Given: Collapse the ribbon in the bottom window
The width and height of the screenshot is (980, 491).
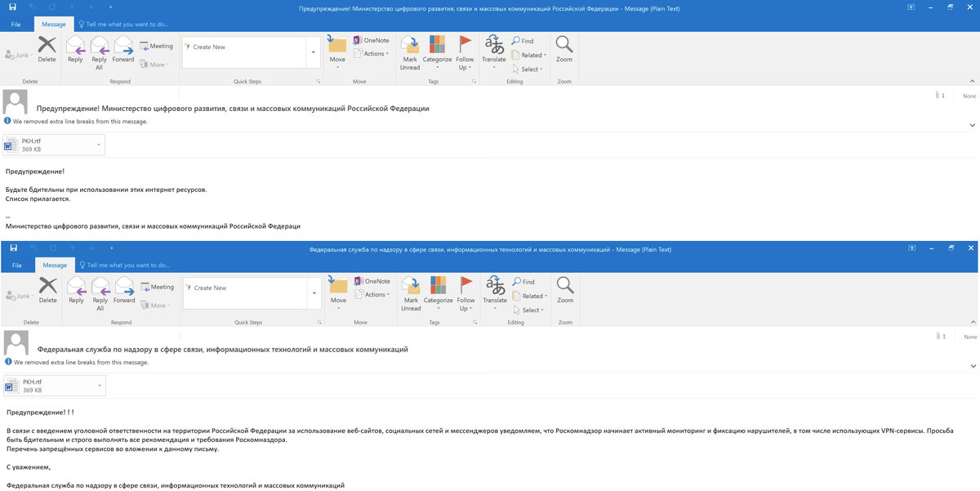Looking at the screenshot, I should click(972, 322).
